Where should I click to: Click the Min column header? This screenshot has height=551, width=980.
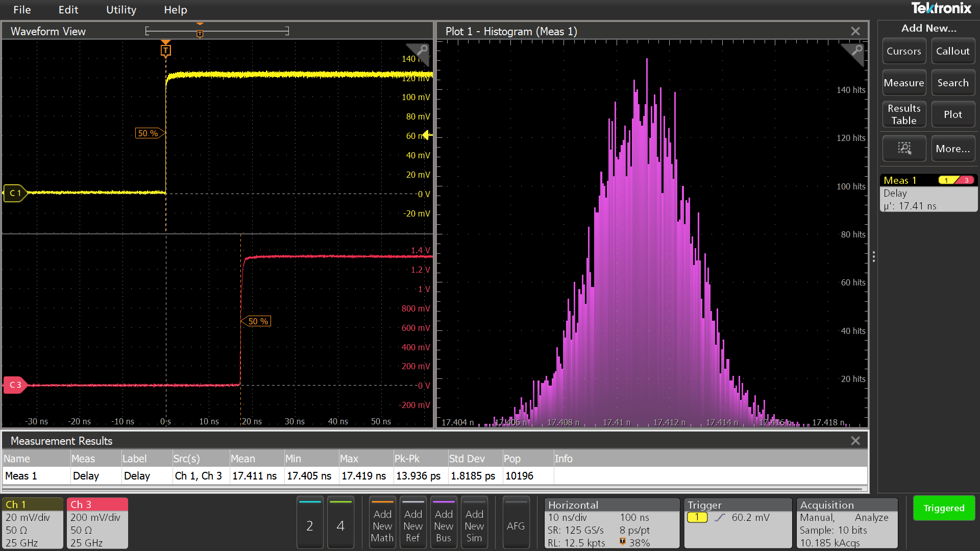(x=311, y=459)
